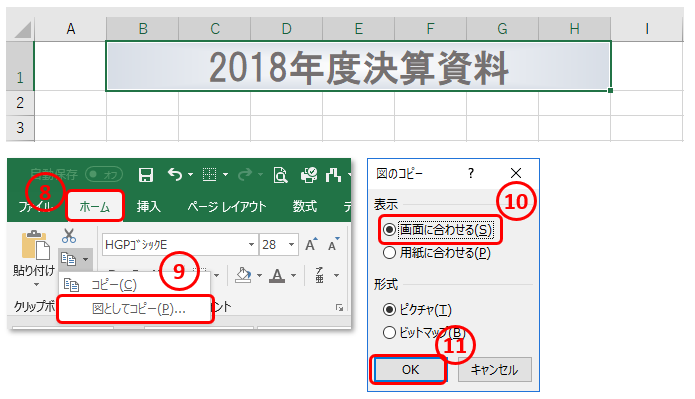The height and width of the screenshot is (399, 695).
Task: Expand the Copy button dropdown arrow
Action: (86, 259)
